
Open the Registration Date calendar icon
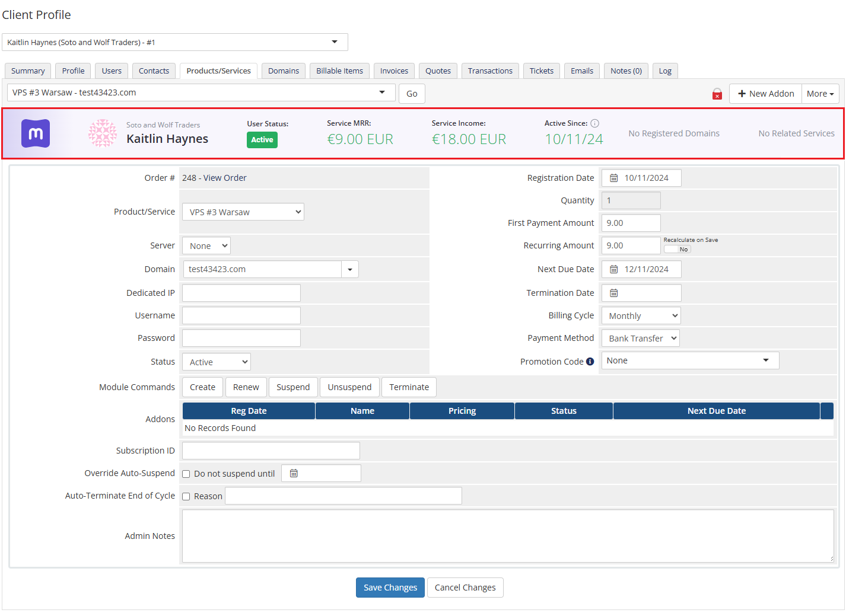click(x=614, y=178)
